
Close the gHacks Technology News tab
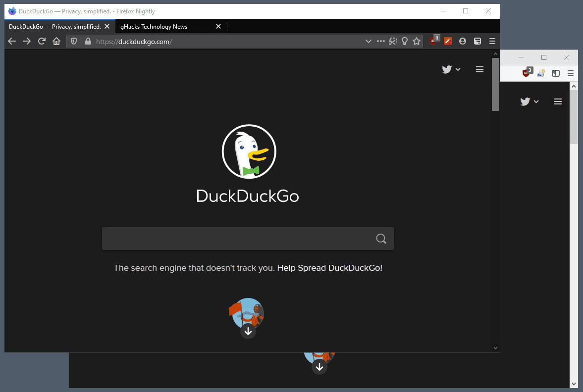[218, 26]
